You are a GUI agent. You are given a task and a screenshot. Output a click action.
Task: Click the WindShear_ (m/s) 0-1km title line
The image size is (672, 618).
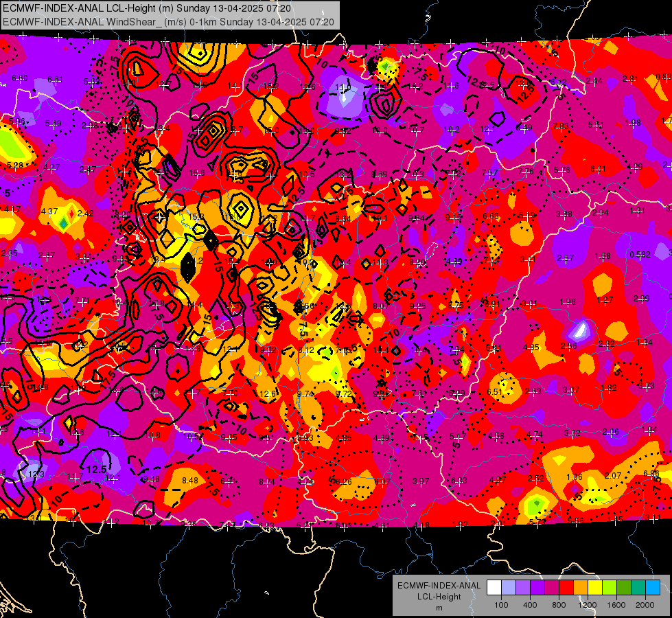pos(168,22)
